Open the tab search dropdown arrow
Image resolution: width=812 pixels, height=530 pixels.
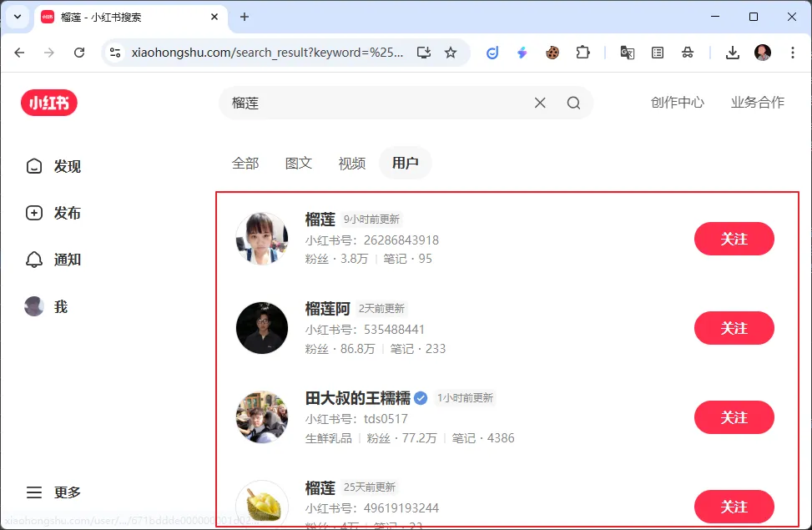click(x=17, y=17)
